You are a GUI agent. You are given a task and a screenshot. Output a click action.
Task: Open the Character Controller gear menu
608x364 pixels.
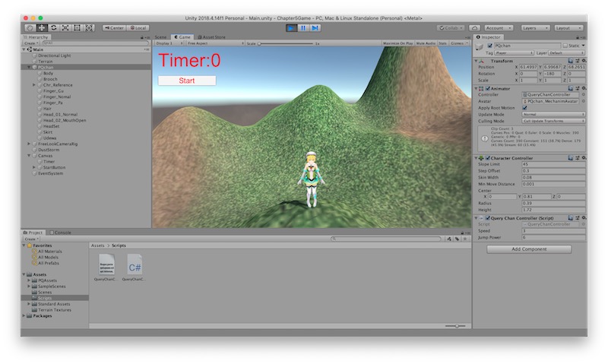click(584, 158)
